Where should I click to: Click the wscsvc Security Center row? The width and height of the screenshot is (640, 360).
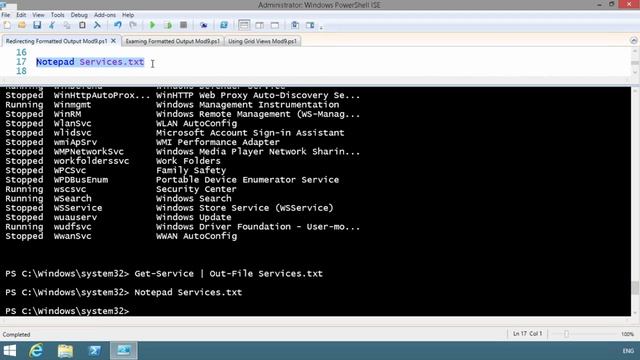121,189
